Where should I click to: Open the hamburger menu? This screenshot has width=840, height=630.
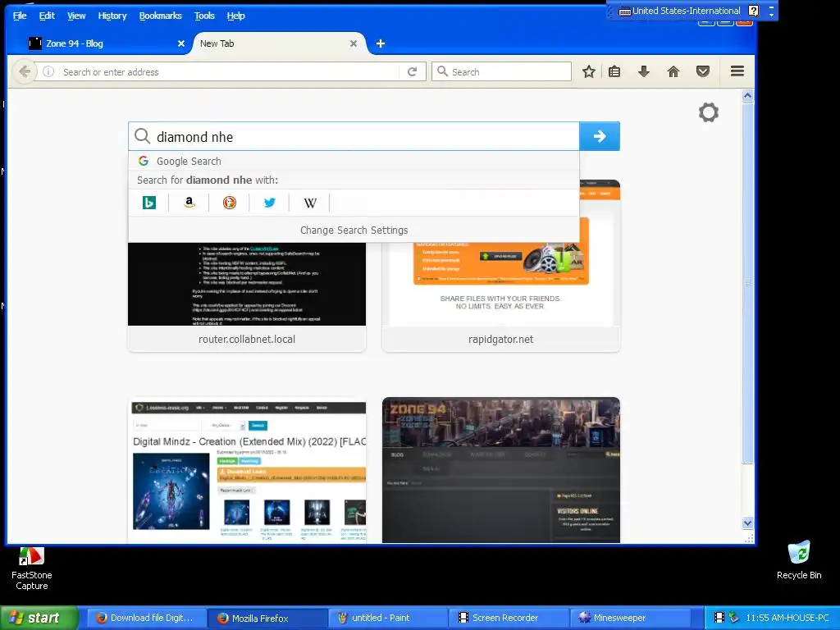point(737,71)
